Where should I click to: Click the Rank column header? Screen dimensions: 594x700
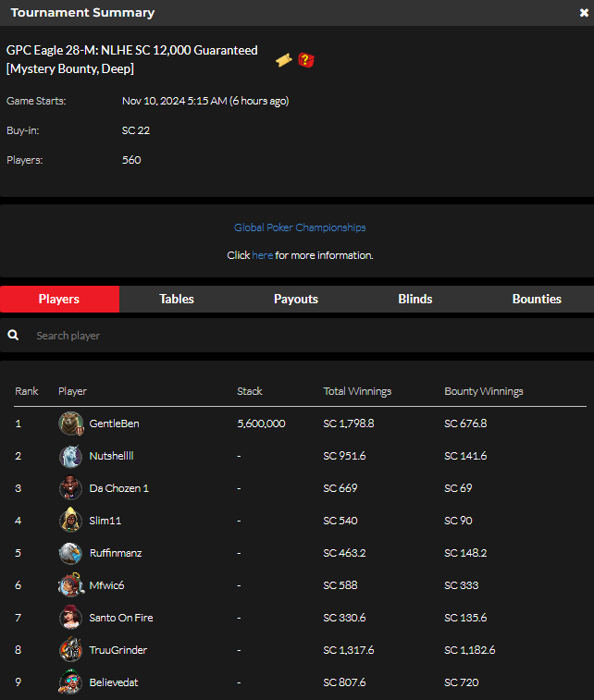point(27,391)
